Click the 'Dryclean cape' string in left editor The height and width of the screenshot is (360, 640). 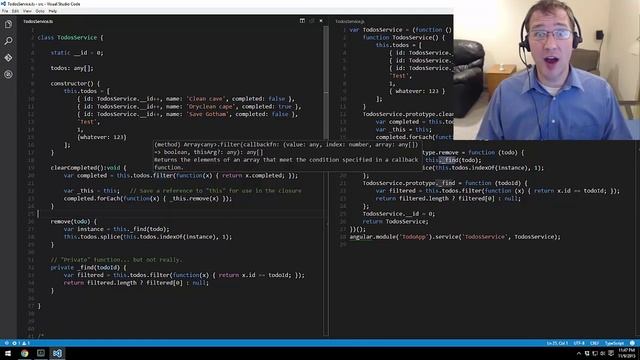pos(210,107)
